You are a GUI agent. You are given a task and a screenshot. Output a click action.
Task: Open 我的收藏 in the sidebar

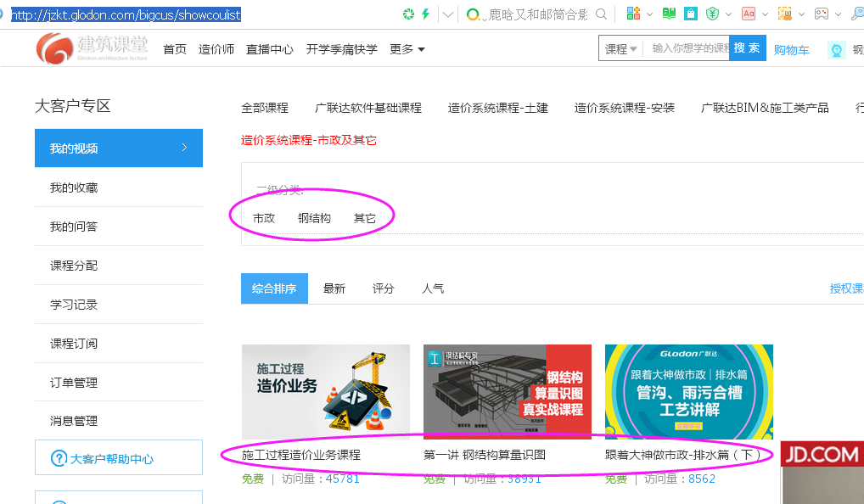pos(74,188)
